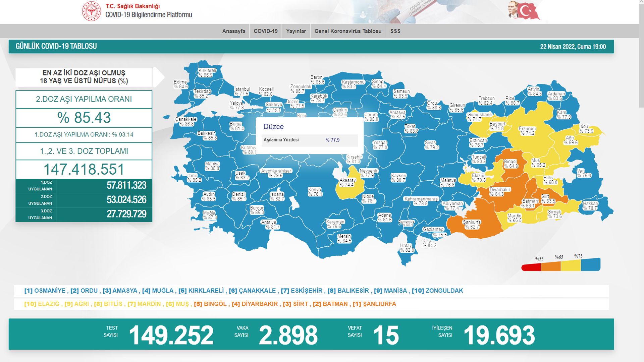Click the red %55 legend color segment
The width and height of the screenshot is (644, 362).
point(531,267)
